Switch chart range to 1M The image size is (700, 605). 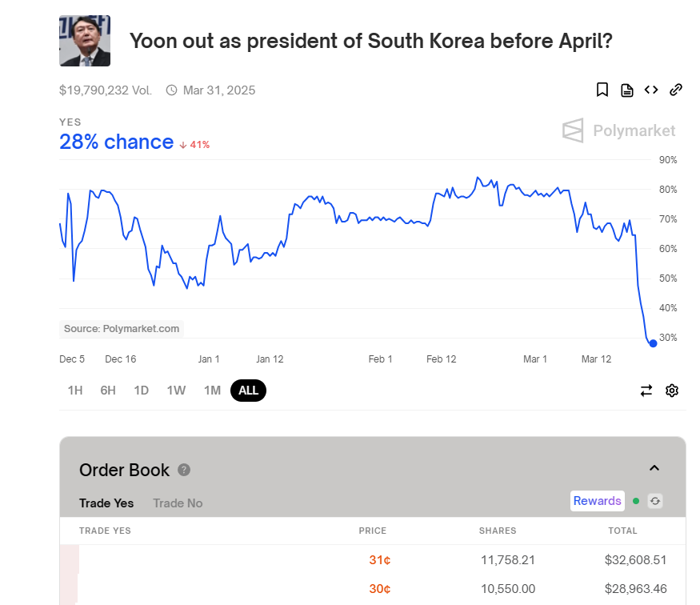212,391
